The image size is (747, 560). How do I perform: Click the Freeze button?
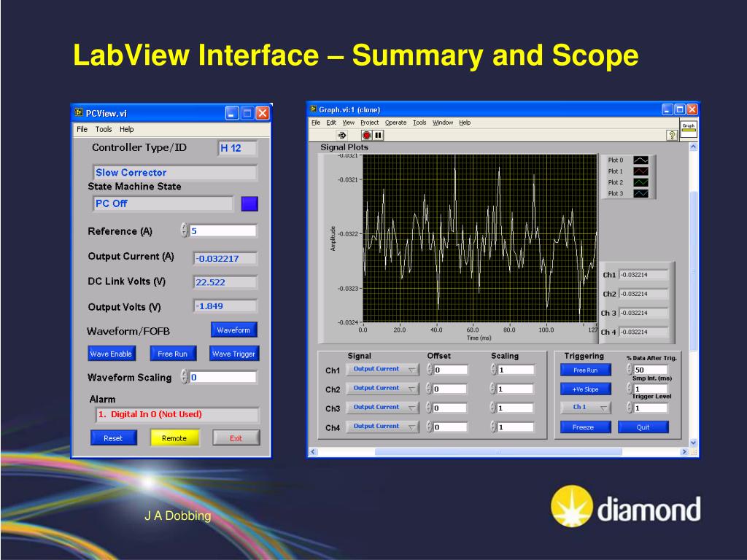coord(586,427)
